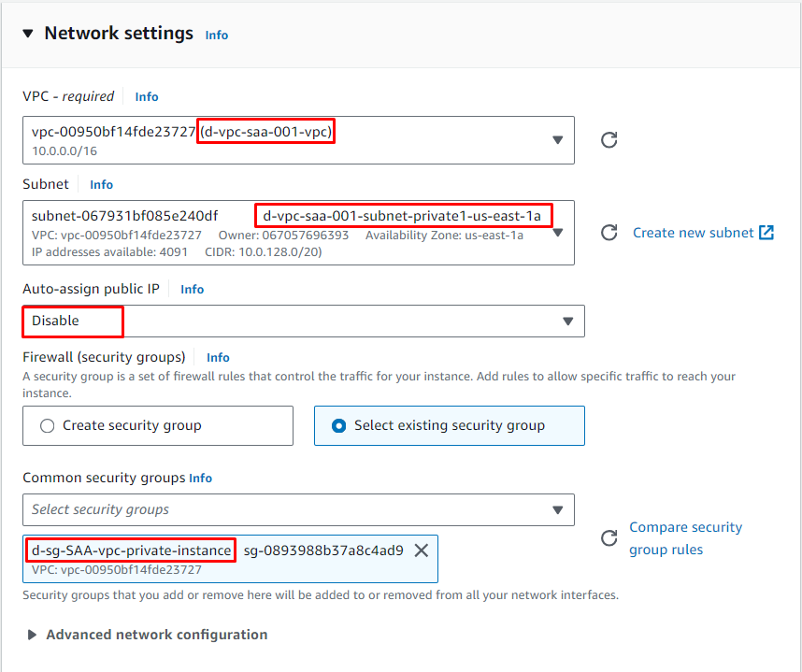Open Auto-assign public IP dropdown

pyautogui.click(x=567, y=321)
